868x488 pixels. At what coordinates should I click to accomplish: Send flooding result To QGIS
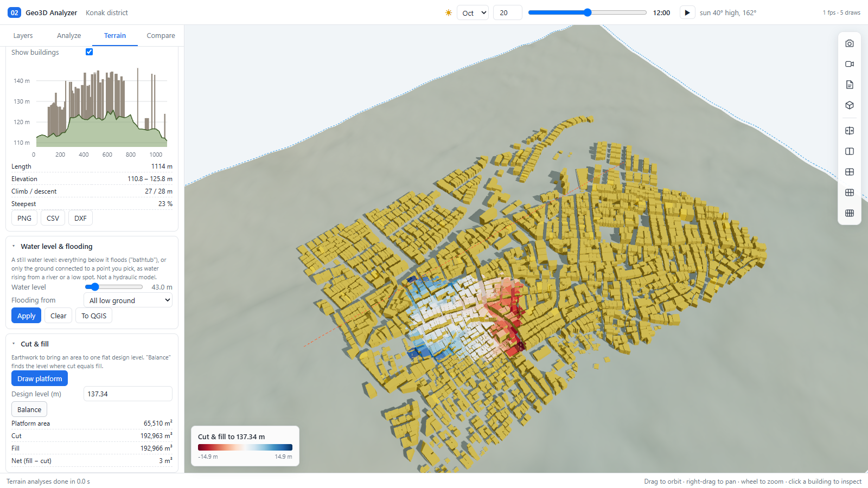coord(94,316)
